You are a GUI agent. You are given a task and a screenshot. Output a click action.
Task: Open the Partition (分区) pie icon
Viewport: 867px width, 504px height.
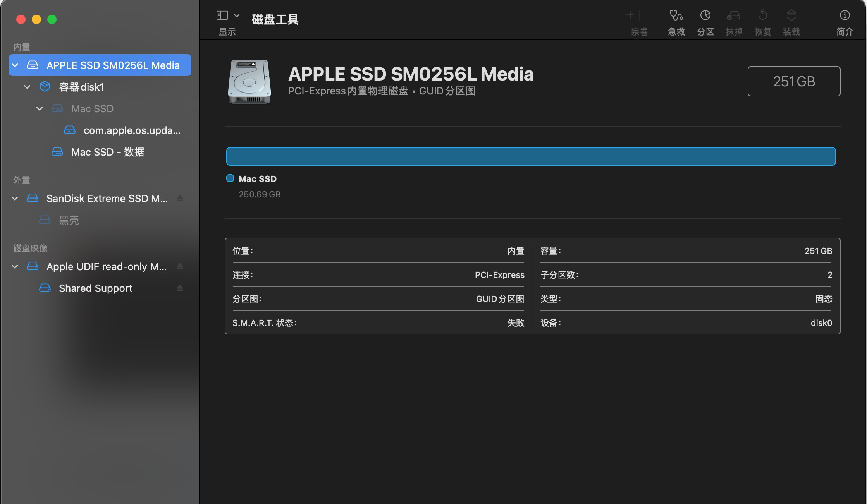point(705,15)
